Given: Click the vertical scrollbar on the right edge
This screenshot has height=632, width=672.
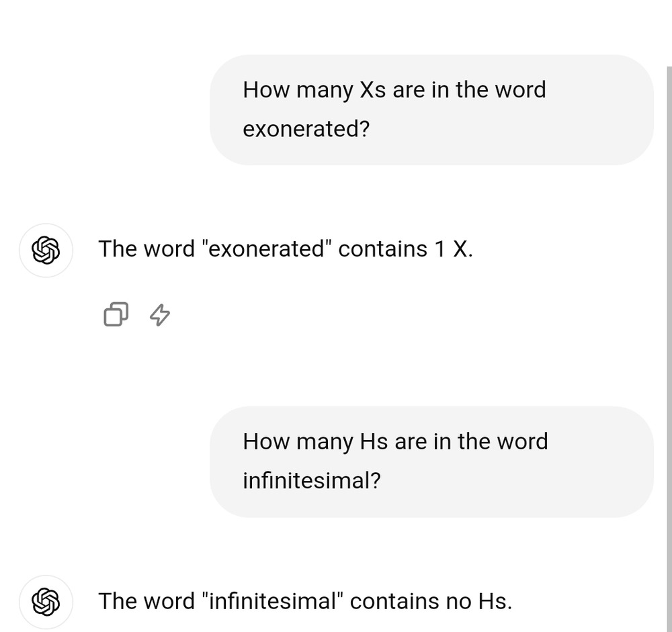Looking at the screenshot, I should point(669,336).
